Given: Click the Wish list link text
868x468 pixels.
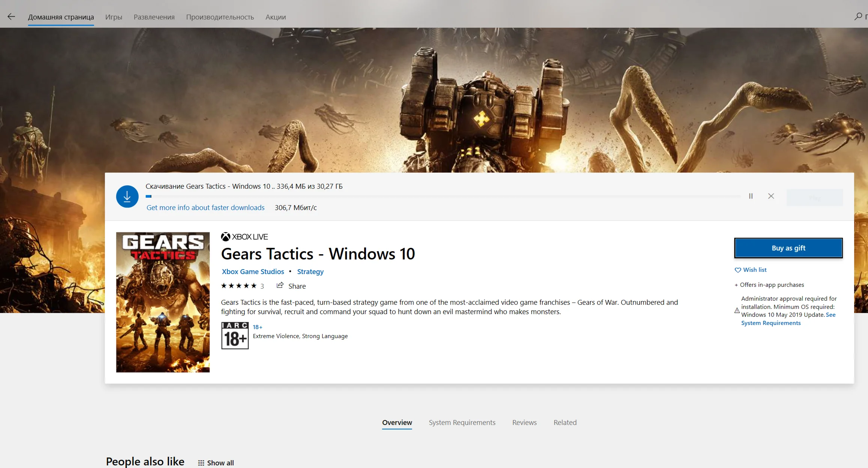Looking at the screenshot, I should click(x=755, y=270).
